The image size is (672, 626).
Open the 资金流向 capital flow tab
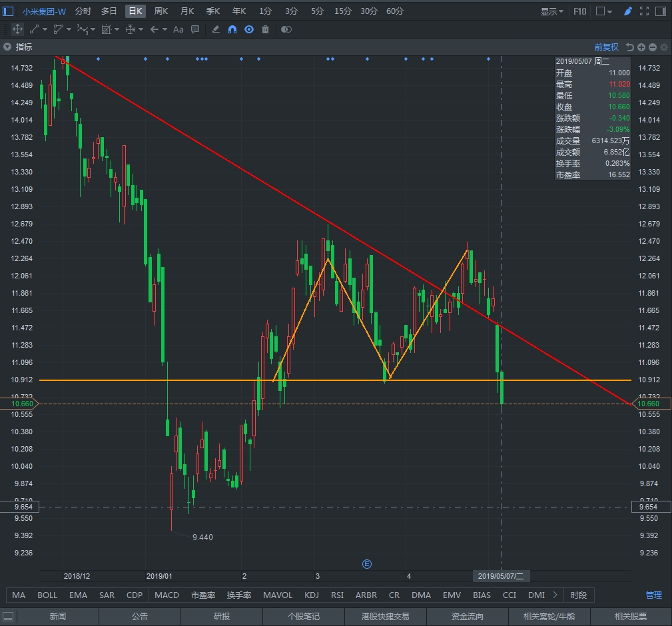coord(467,616)
